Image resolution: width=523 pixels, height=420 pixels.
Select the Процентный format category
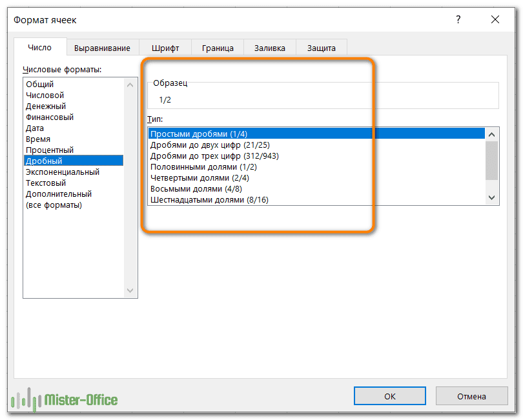pyautogui.click(x=50, y=150)
